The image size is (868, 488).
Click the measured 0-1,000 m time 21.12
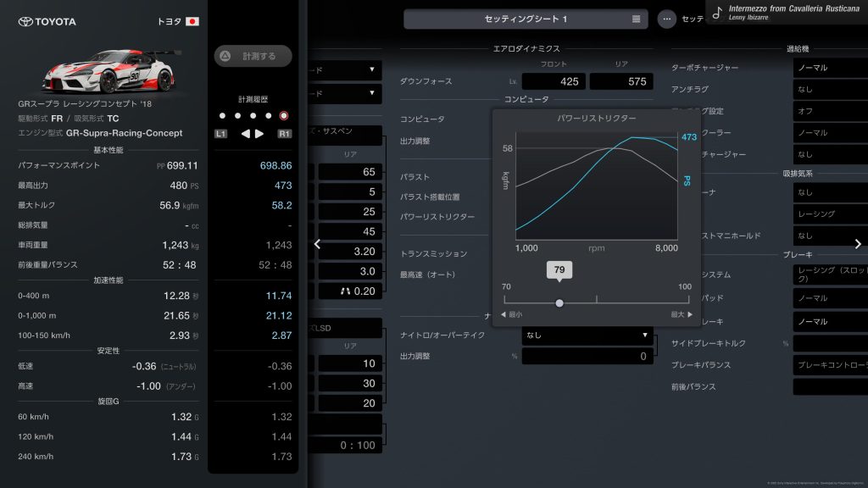coord(279,315)
